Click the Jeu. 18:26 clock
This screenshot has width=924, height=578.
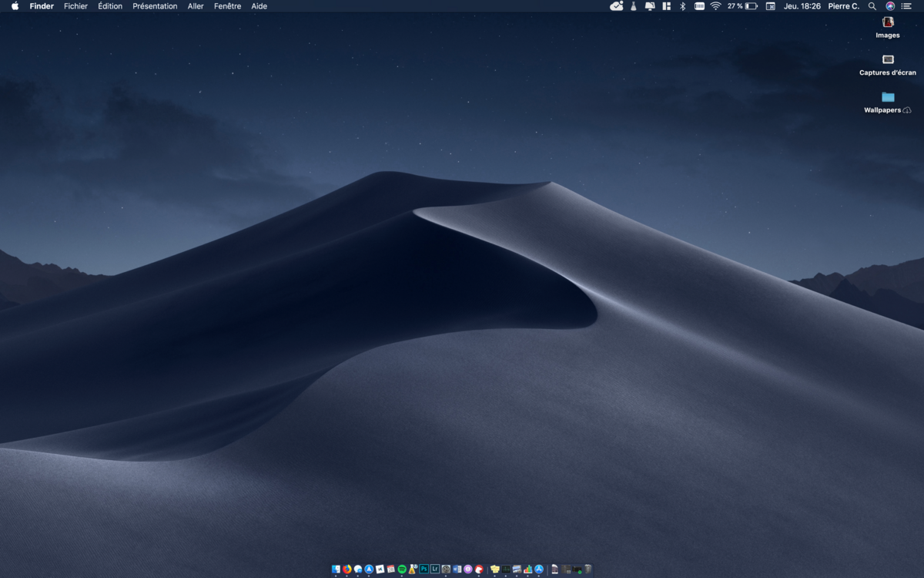click(x=802, y=6)
